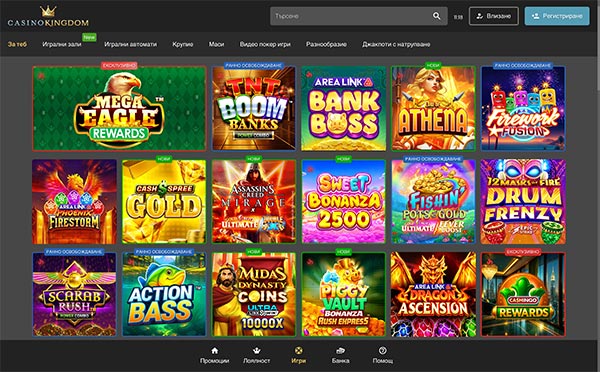Open the Scarab Rush game
This screenshot has height=372, width=600.
(74, 294)
